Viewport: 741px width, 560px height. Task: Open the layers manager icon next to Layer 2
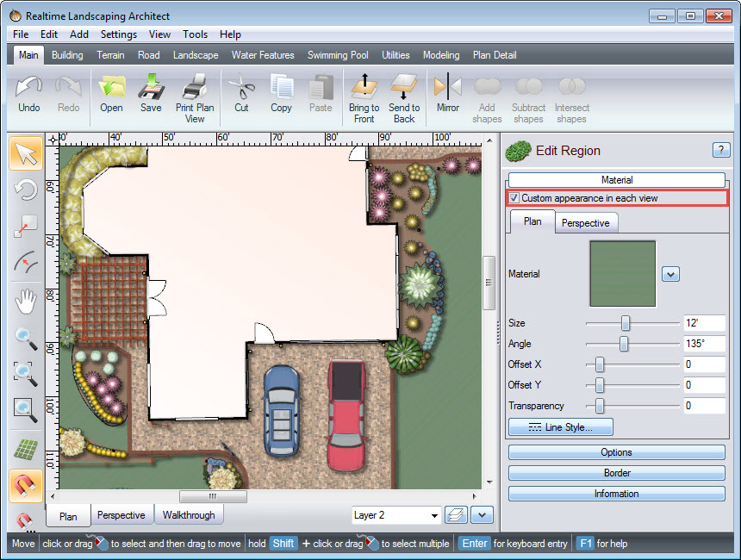(456, 514)
